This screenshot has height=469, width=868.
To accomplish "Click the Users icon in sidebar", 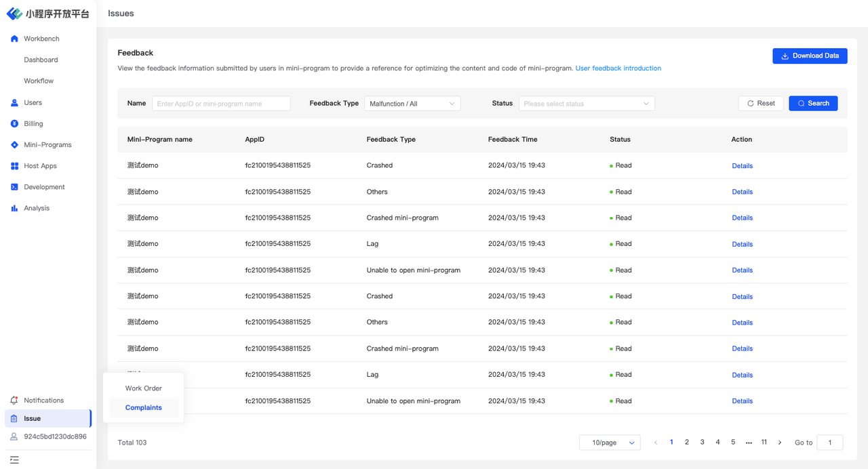I will (x=14, y=102).
